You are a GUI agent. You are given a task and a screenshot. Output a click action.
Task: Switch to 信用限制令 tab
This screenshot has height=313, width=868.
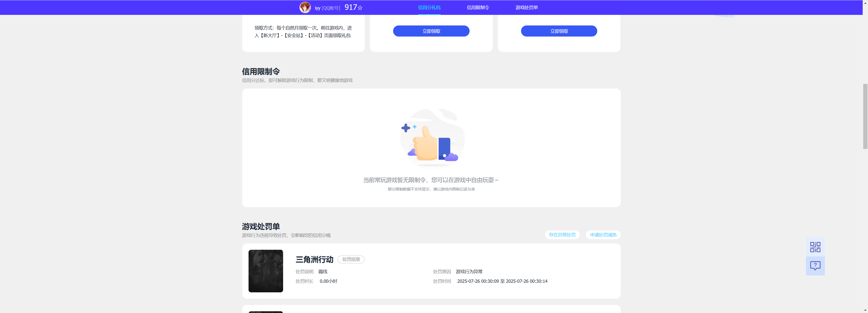[x=478, y=7]
